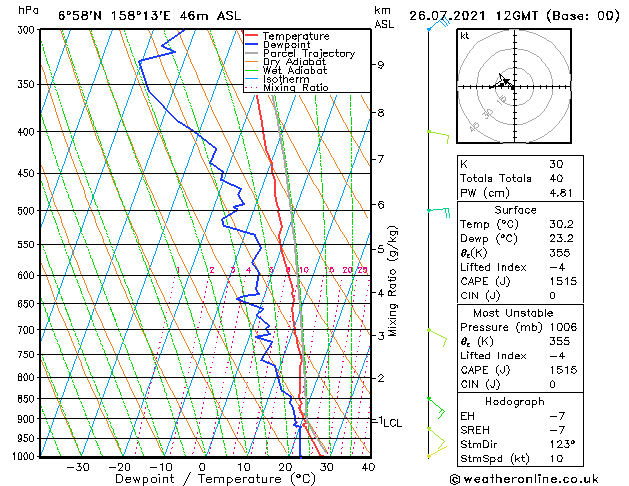Click the 'Dewpoint / Temperature (°C)' axis title
This screenshot has height=486, width=629.
tap(215, 479)
